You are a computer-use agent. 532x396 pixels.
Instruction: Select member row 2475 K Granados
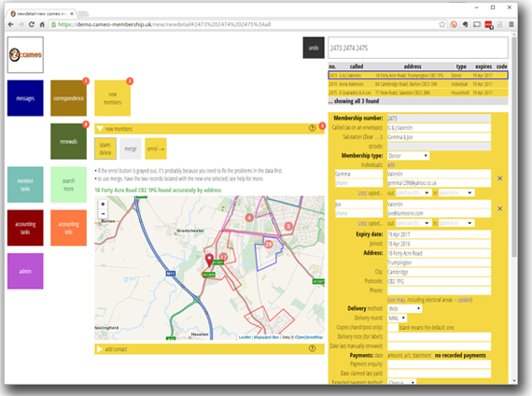coord(418,92)
